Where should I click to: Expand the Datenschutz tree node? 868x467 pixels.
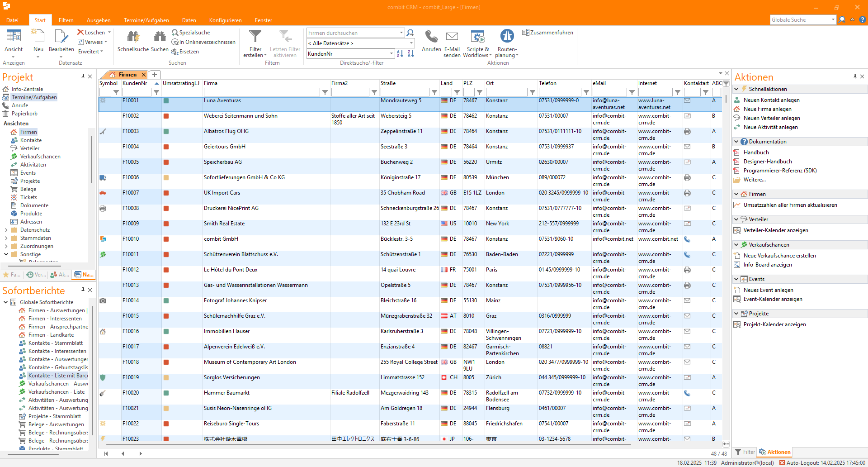click(6, 230)
